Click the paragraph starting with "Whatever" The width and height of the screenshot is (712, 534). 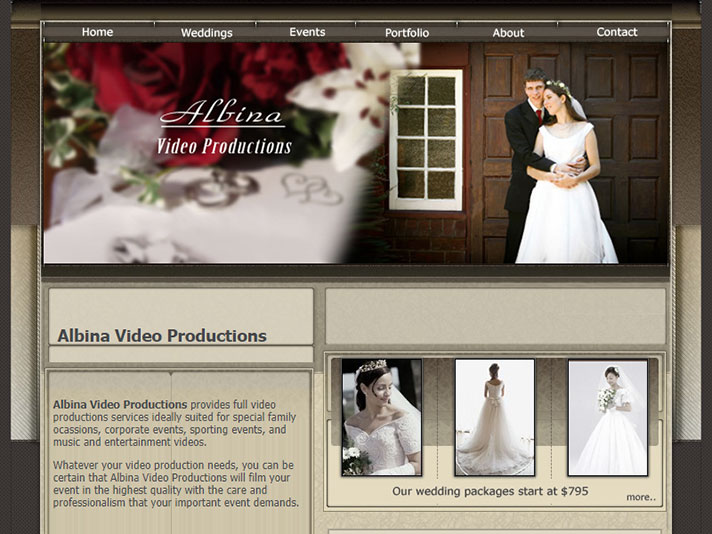175,484
